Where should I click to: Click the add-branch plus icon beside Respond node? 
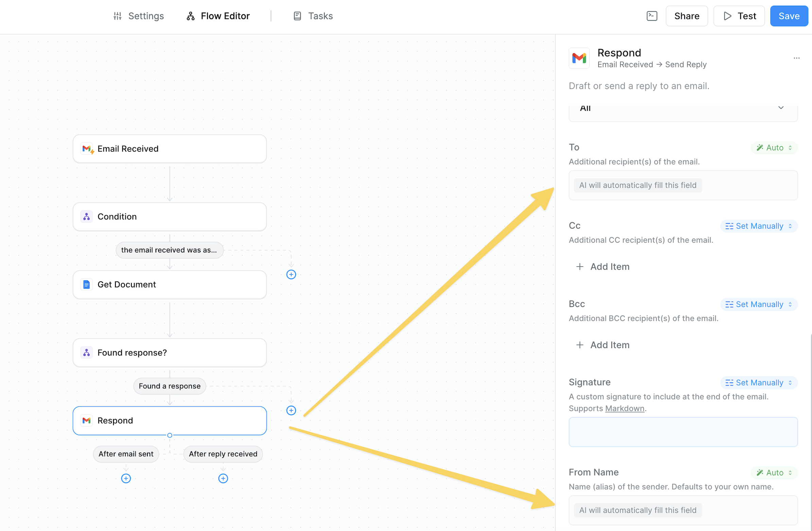click(291, 410)
